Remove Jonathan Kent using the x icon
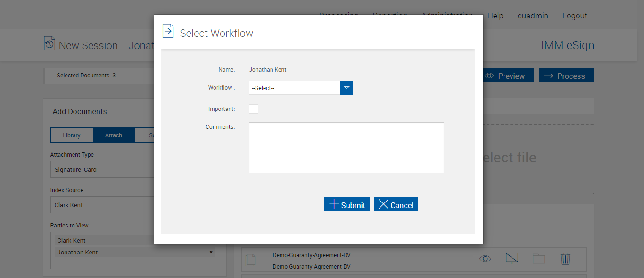Screen dimensions: 644x278 211,252
